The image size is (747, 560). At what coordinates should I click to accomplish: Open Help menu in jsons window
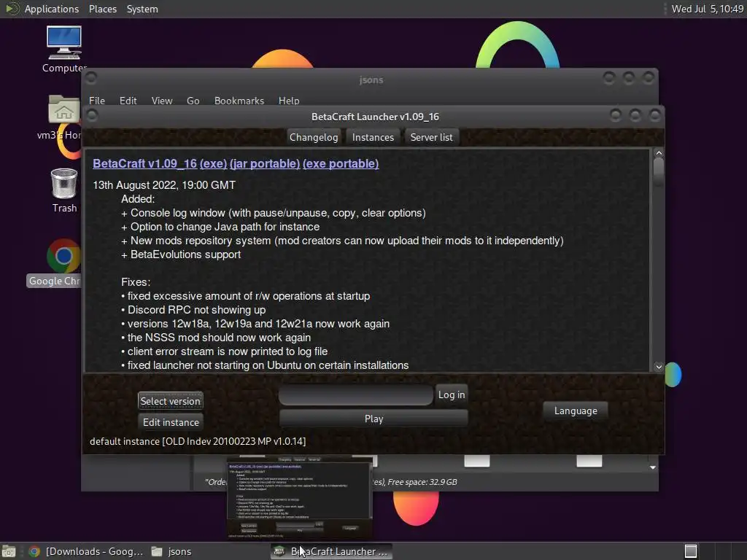(x=289, y=101)
